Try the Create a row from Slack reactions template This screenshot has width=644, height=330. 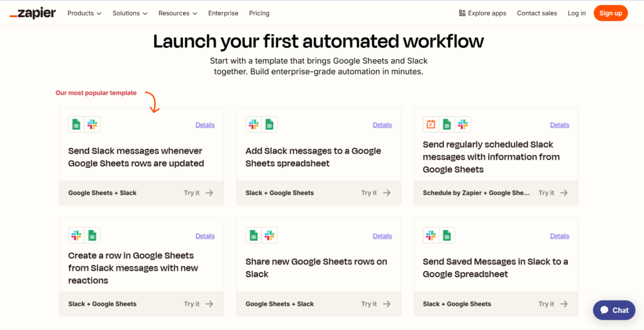tap(198, 304)
